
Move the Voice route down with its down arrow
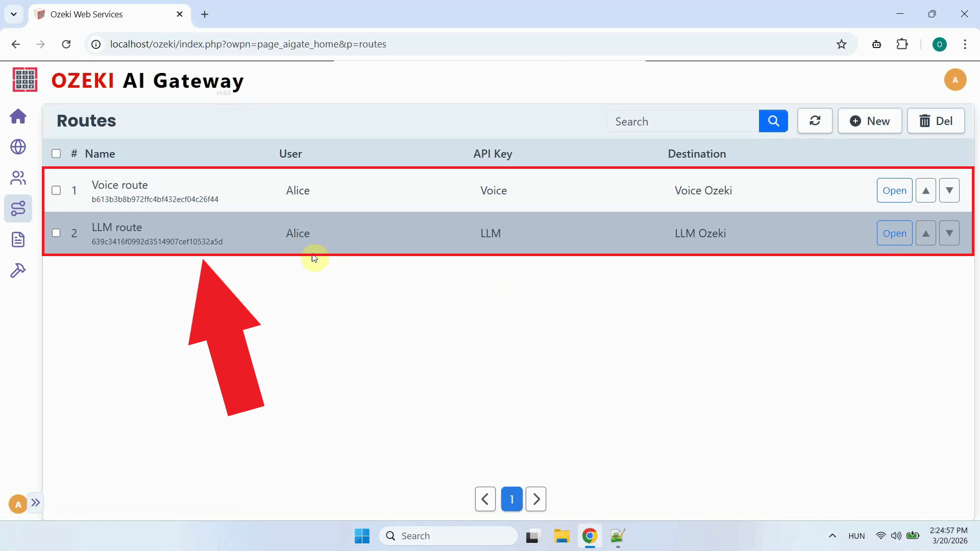coord(949,190)
